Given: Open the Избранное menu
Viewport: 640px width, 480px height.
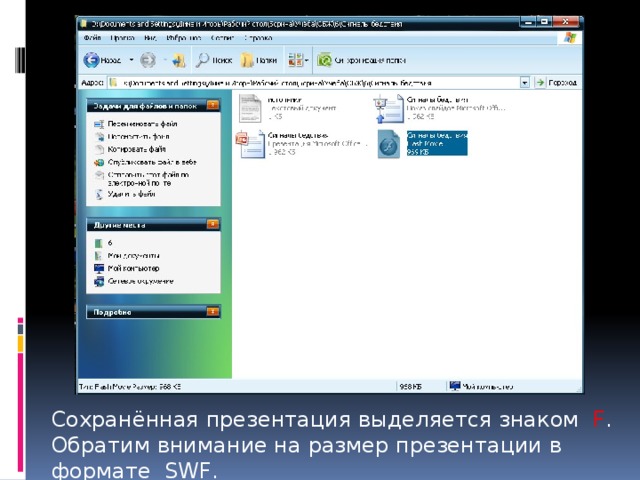Looking at the screenshot, I should pyautogui.click(x=183, y=38).
